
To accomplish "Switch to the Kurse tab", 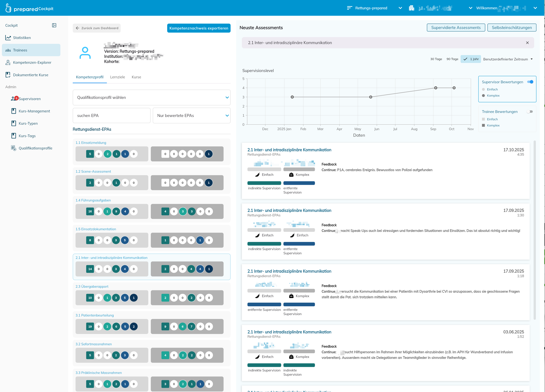I will (x=136, y=77).
